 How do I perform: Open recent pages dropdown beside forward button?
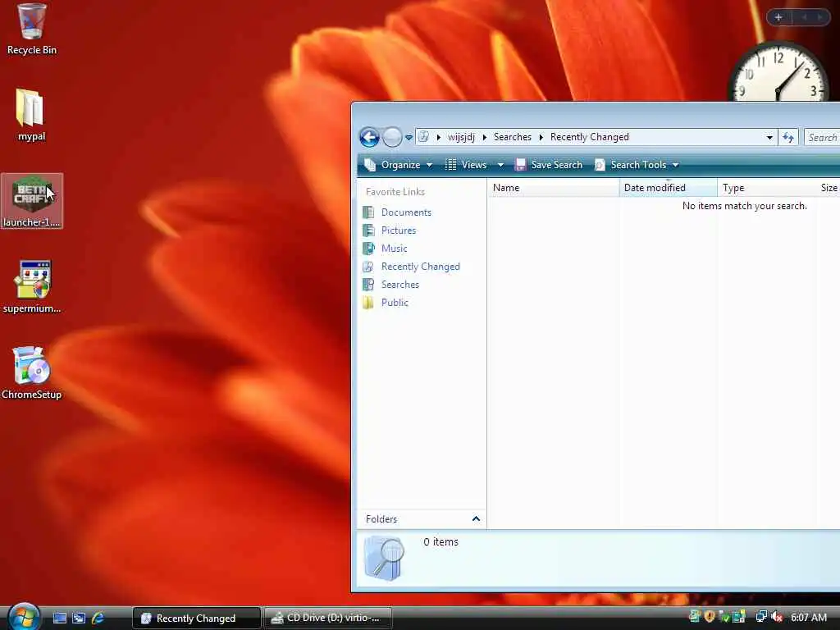(x=409, y=138)
